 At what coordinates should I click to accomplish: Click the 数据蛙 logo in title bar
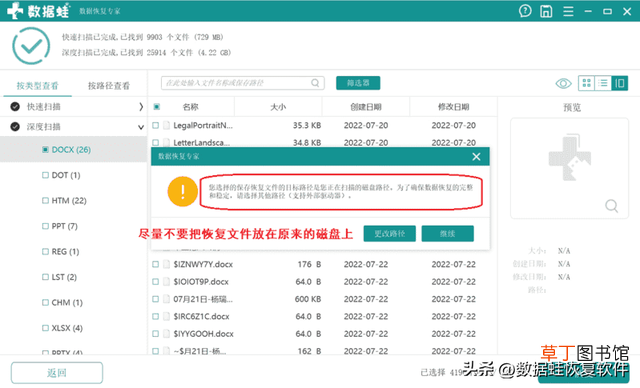click(39, 11)
